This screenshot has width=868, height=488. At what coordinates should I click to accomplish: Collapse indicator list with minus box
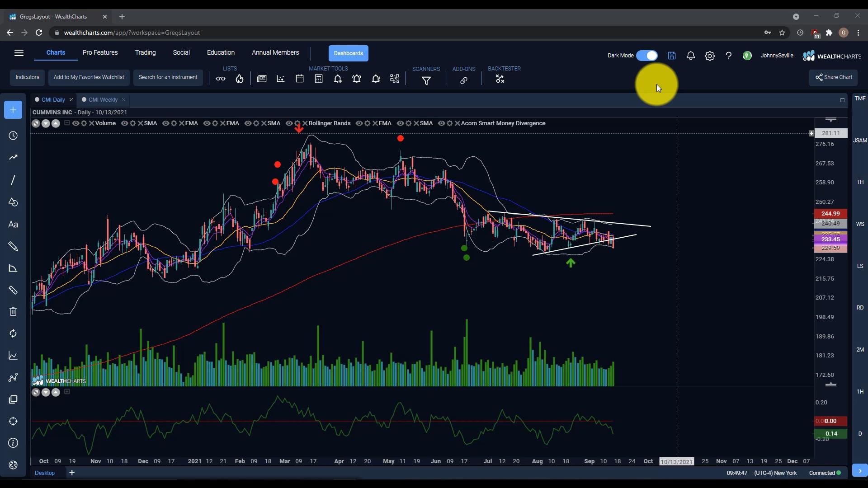67,123
